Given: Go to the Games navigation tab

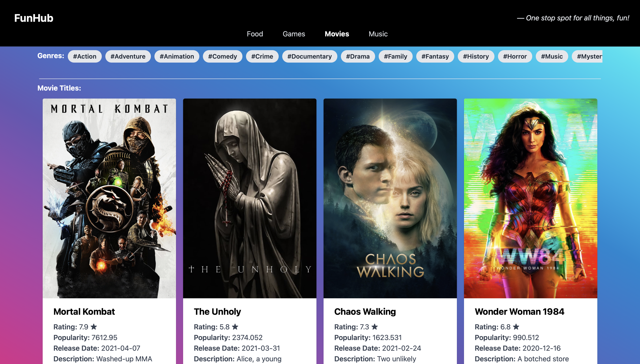Looking at the screenshot, I should click(294, 34).
